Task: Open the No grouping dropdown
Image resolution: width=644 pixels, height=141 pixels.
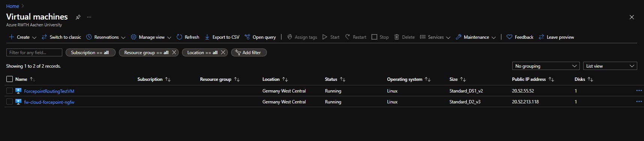Action: pyautogui.click(x=546, y=66)
